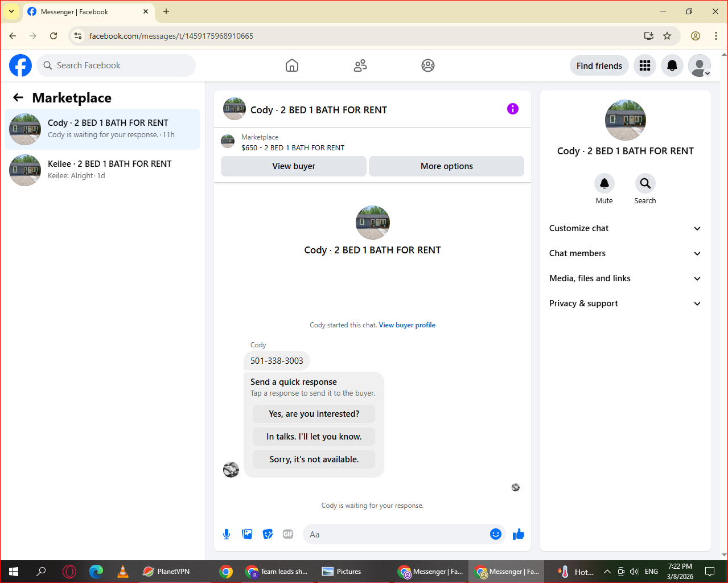
Task: Open the Menu grid icon
Action: [x=645, y=65]
